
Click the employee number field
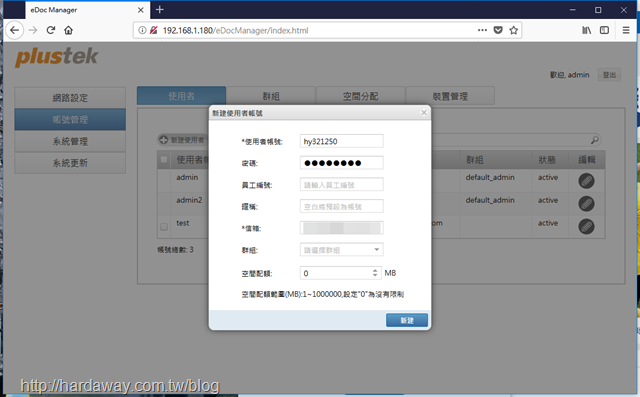[341, 184]
